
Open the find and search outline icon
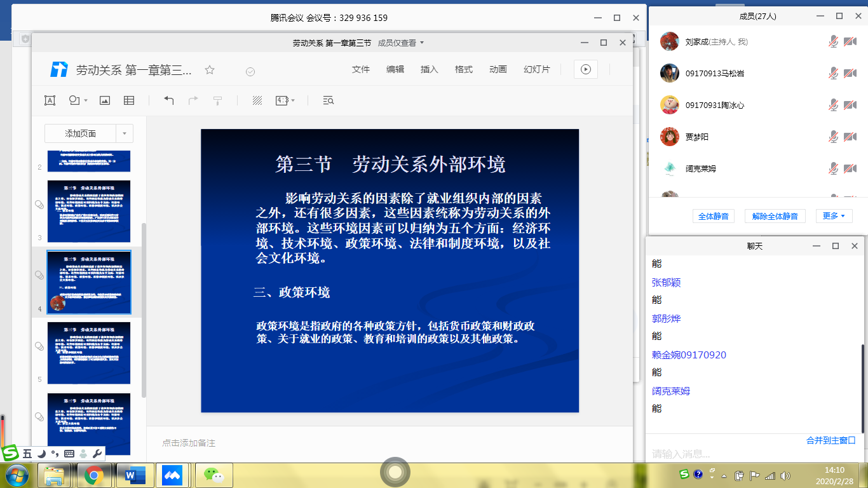pos(328,100)
